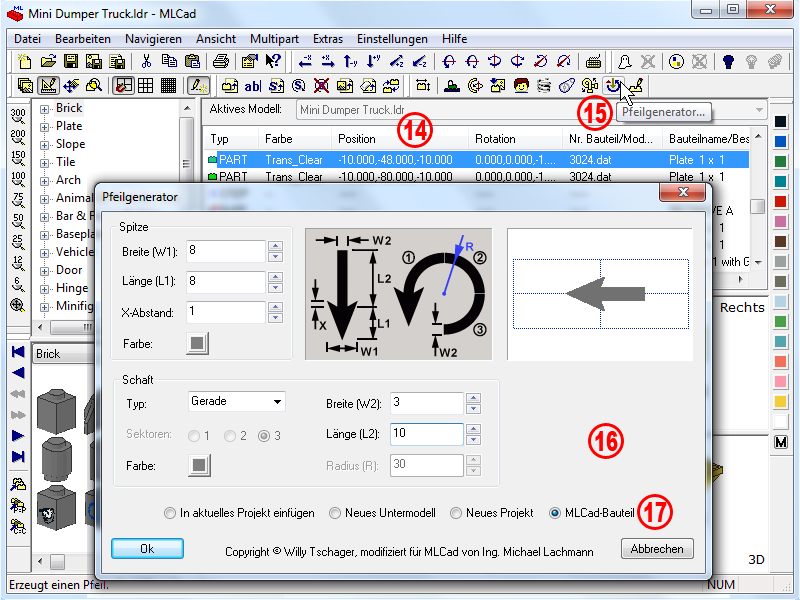This screenshot has width=800, height=600.
Task: Open the Hilfe menu
Action: coord(454,39)
